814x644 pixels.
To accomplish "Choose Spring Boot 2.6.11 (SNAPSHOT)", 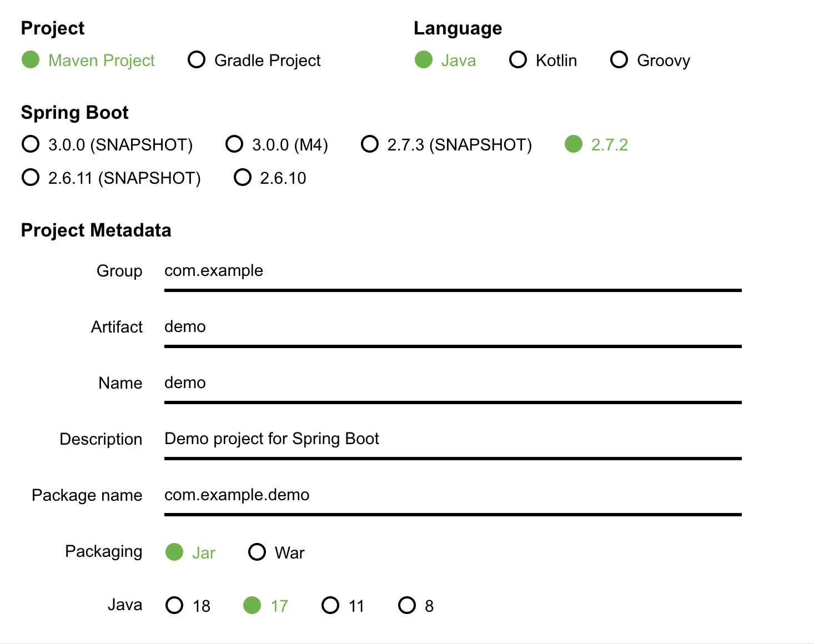I will click(31, 178).
